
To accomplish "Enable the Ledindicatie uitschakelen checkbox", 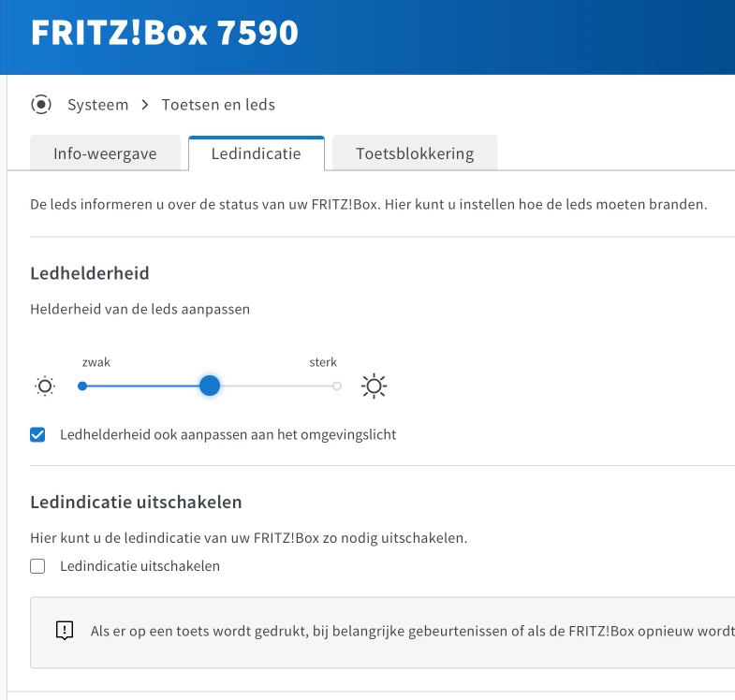I will [37, 566].
